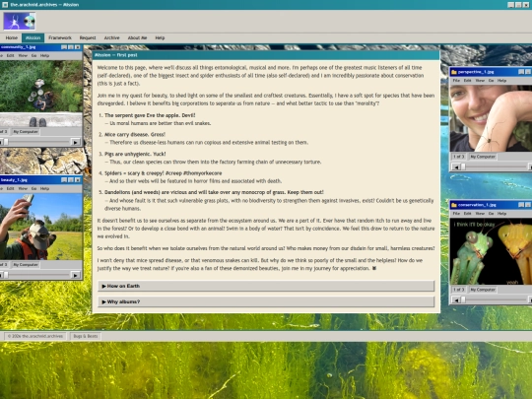Open File menu in conservation_1.jpg window

[456, 214]
